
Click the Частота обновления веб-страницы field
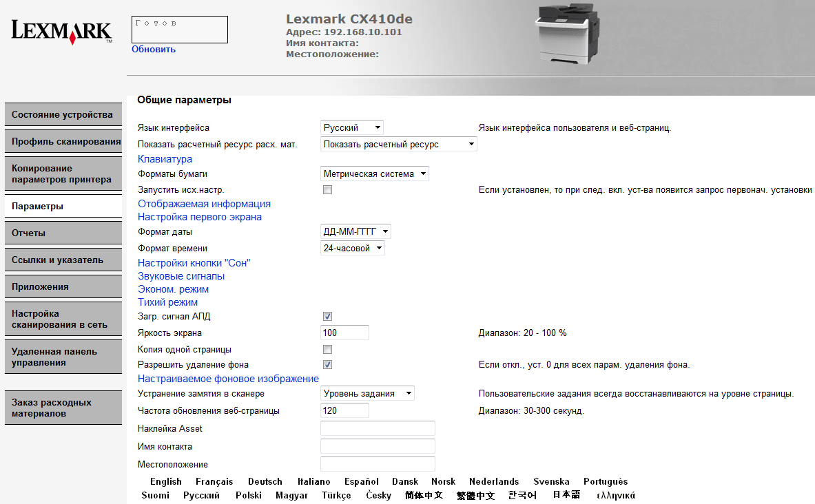pos(344,410)
